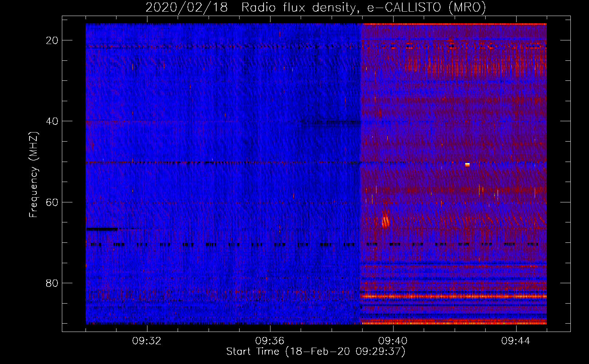Screen dimensions: 589x364
Task: Select the 20 frequency tick label
Action: [52, 40]
